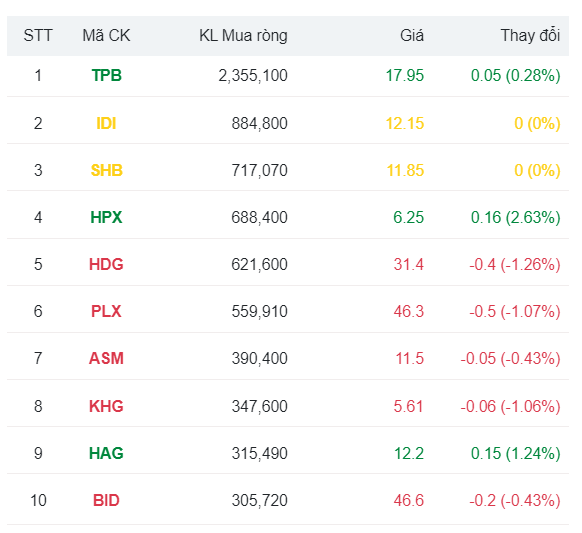Screen dimensions: 582x533
Task: Select net volume 717,070
Action: [260, 171]
